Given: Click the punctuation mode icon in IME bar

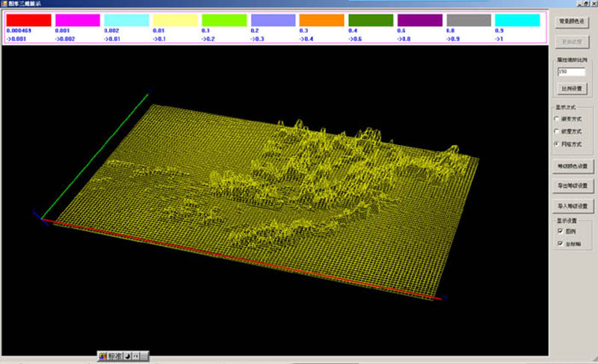Looking at the screenshot, I should (x=135, y=356).
